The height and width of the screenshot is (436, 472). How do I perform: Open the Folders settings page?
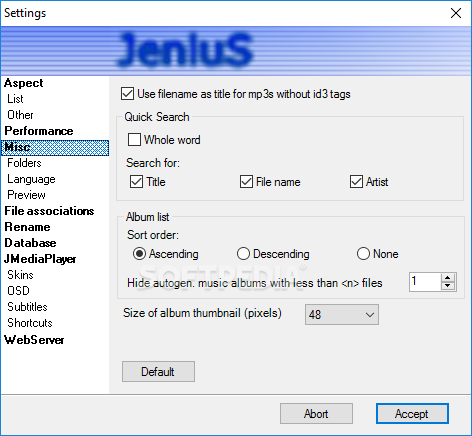click(24, 163)
